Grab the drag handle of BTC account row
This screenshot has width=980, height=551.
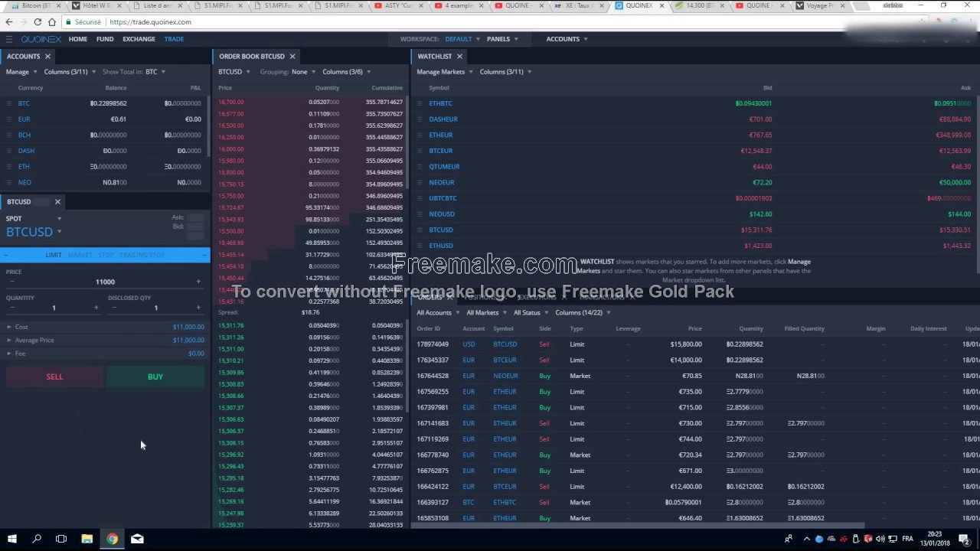pos(9,103)
